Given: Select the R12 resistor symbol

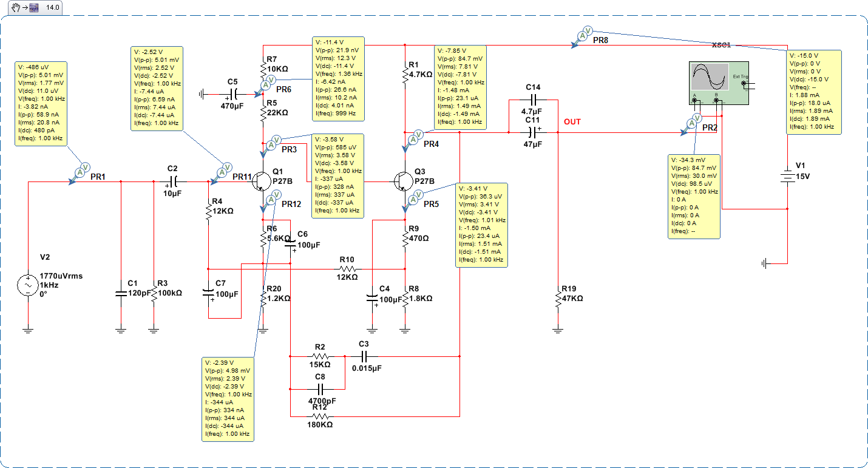Looking at the screenshot, I should (x=320, y=416).
